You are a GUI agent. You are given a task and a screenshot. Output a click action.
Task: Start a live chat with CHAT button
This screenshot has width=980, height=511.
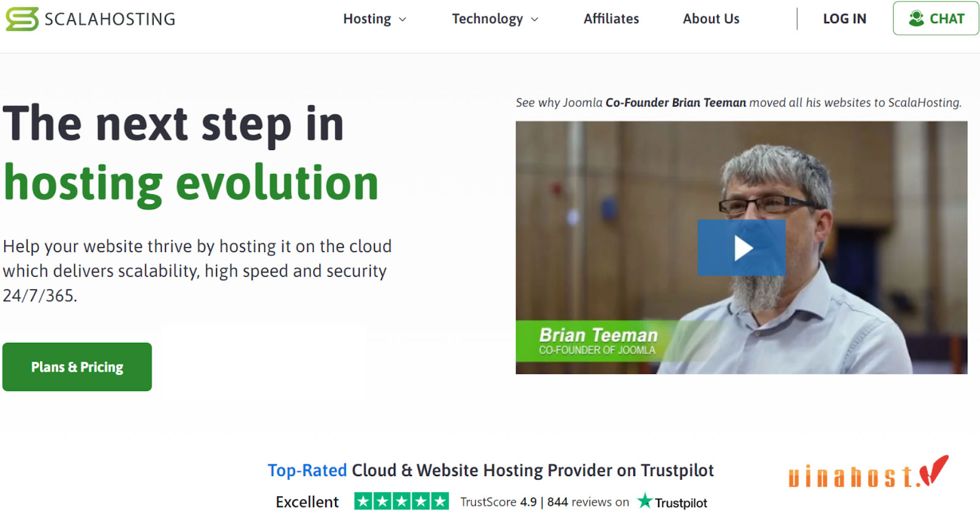pos(936,18)
